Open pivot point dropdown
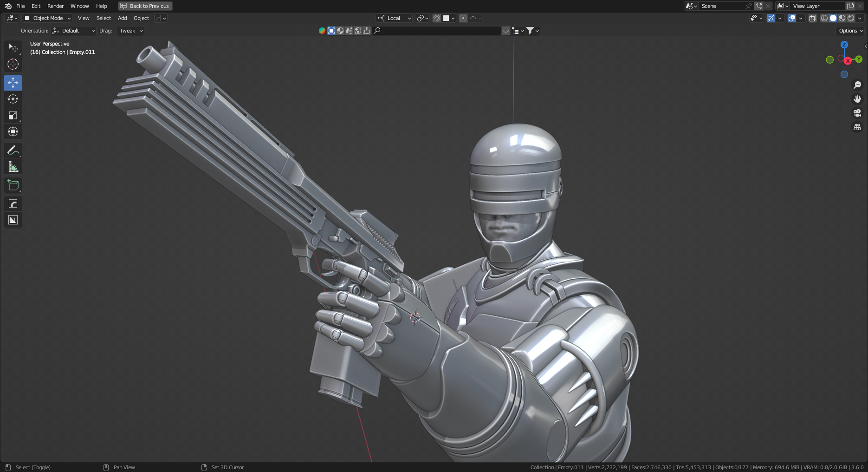The image size is (868, 472). tap(422, 18)
